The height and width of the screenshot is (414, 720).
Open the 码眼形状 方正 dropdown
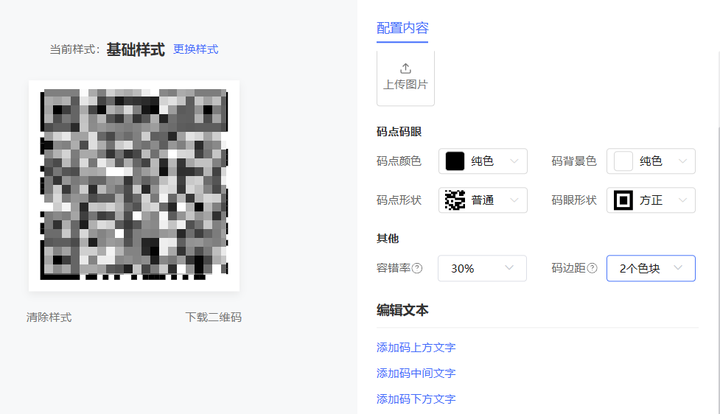651,200
